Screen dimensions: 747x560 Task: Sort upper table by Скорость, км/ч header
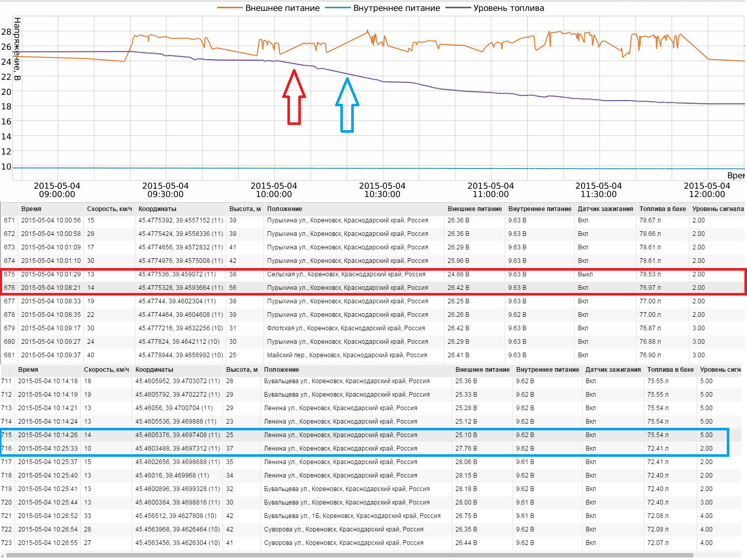pos(109,209)
